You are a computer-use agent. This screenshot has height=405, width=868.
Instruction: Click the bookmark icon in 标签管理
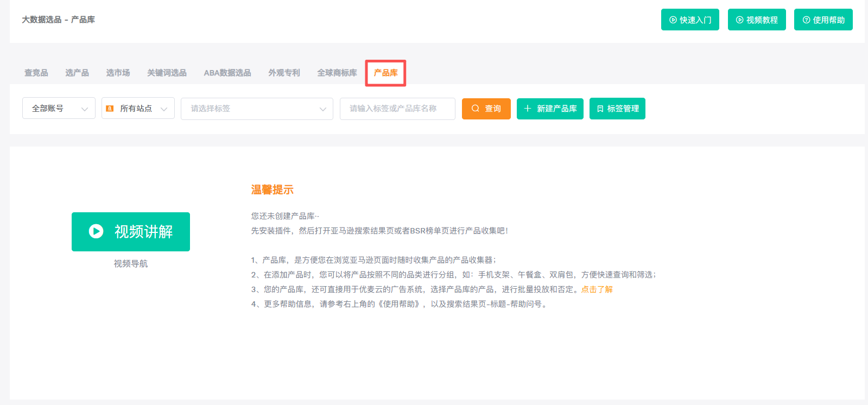coord(600,109)
